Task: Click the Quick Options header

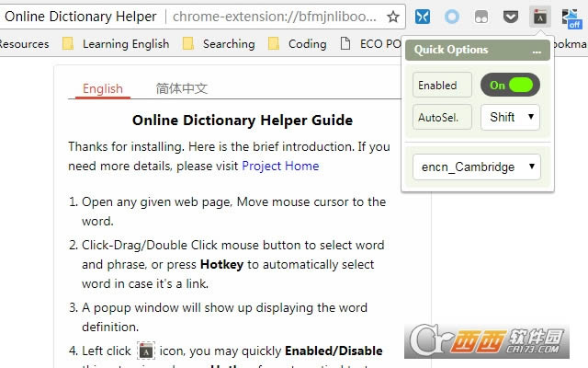Action: (478, 50)
